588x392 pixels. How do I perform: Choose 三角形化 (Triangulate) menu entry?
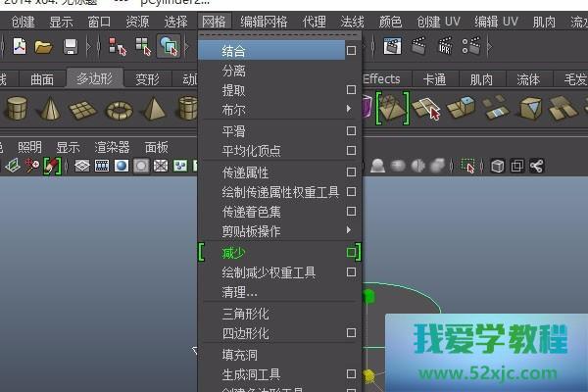coord(245,314)
